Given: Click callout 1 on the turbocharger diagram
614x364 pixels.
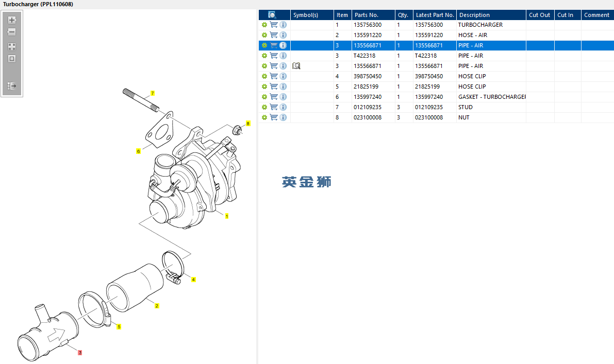Looking at the screenshot, I should pyautogui.click(x=227, y=216).
